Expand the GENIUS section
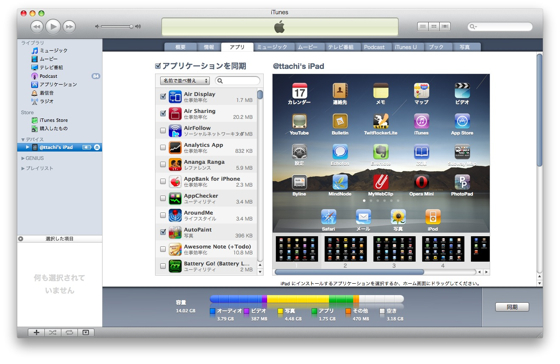Screen dimensions: 560x364 tap(23, 158)
